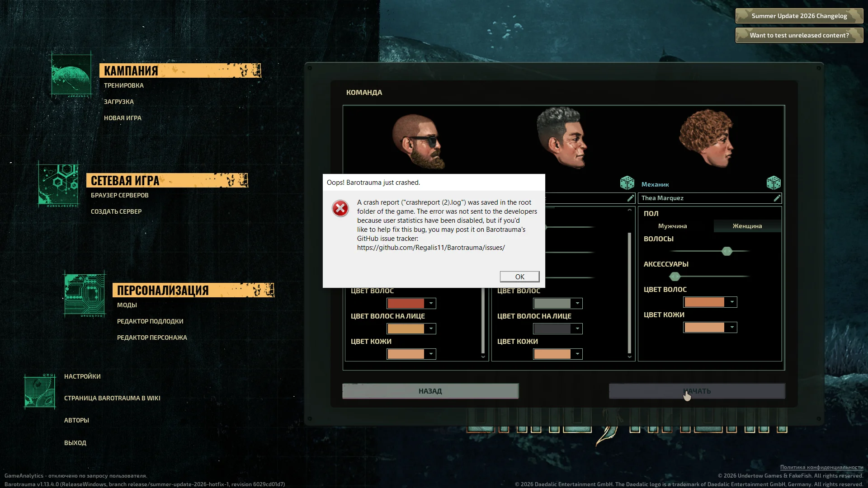This screenshot has width=868, height=488.
Task: Click scroll-down arrow in bearded crew member's panel
Action: (x=483, y=357)
